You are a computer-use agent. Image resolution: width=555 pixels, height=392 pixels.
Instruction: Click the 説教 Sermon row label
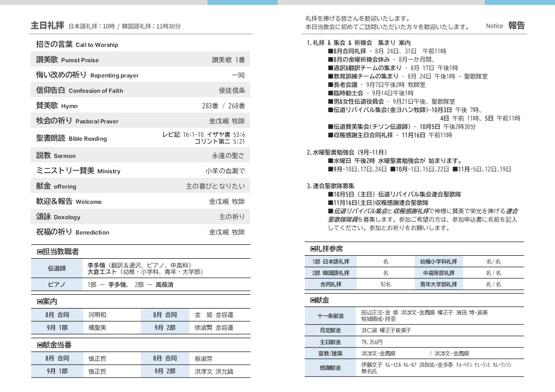click(x=56, y=156)
